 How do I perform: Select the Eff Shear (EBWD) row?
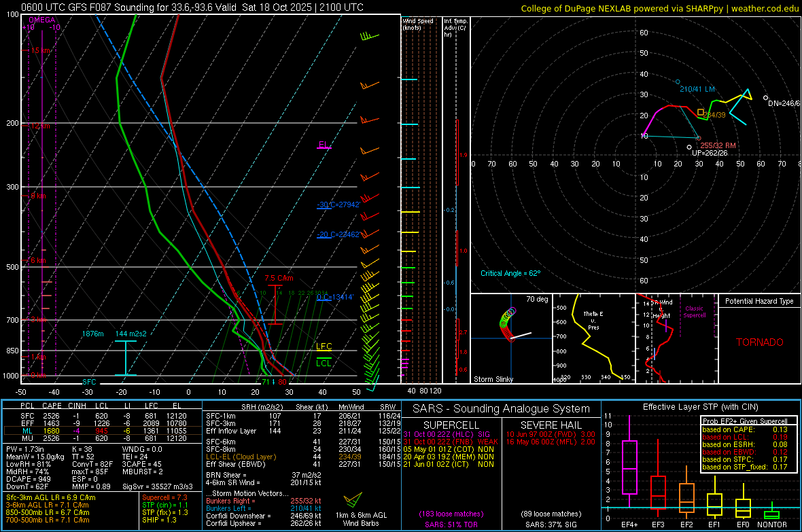pyautogui.click(x=303, y=465)
